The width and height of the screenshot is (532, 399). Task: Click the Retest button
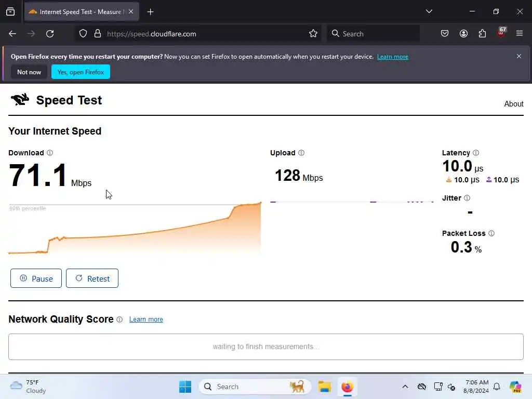click(x=92, y=278)
